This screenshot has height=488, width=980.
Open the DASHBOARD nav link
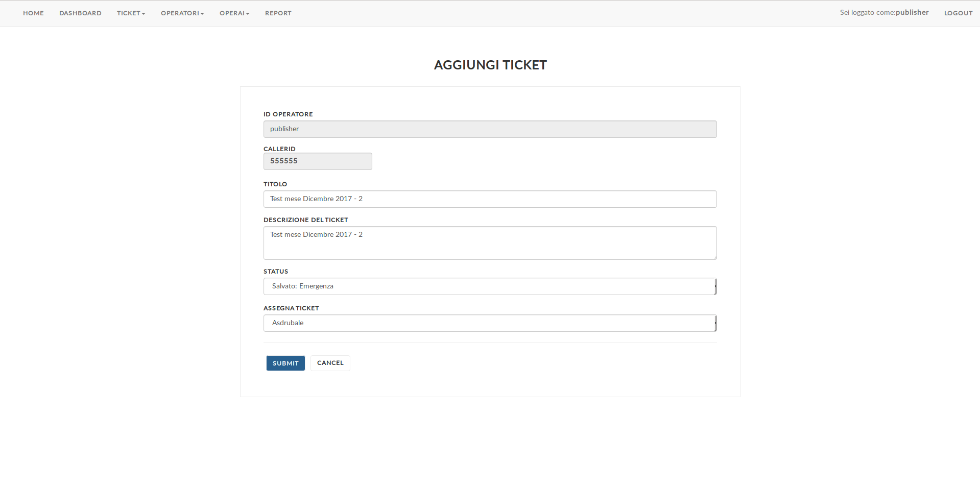coord(80,13)
